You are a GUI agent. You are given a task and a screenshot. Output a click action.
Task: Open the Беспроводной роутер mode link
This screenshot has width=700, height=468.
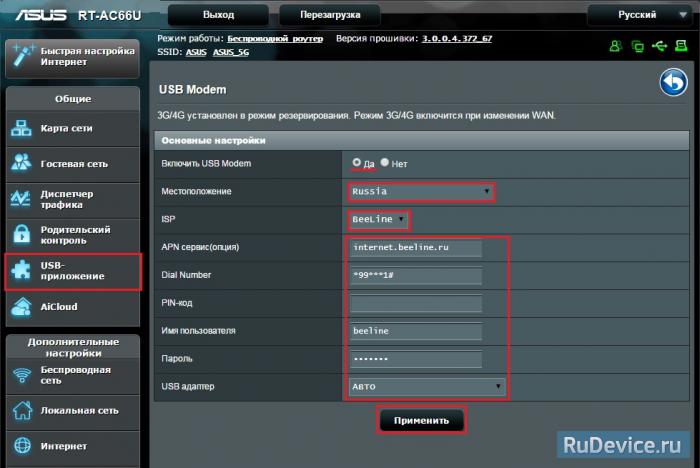(275, 39)
